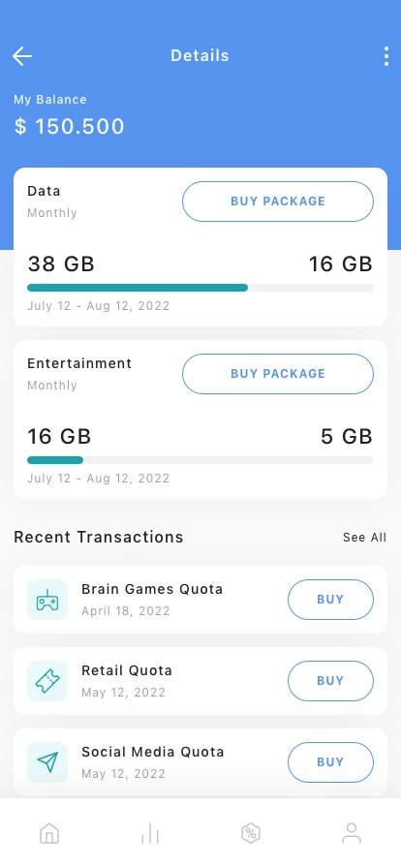See all recent transactions
Screen dimensions: 401x868
click(x=364, y=538)
